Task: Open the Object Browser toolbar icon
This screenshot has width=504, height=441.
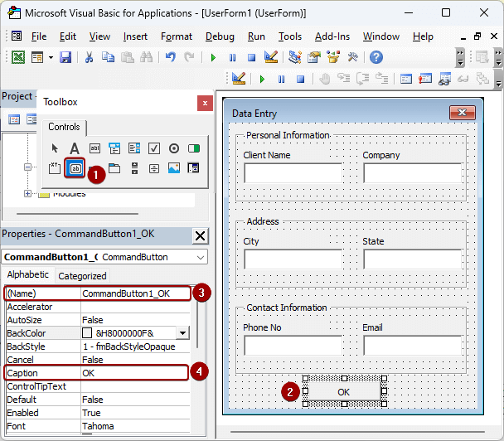Action: 333,57
